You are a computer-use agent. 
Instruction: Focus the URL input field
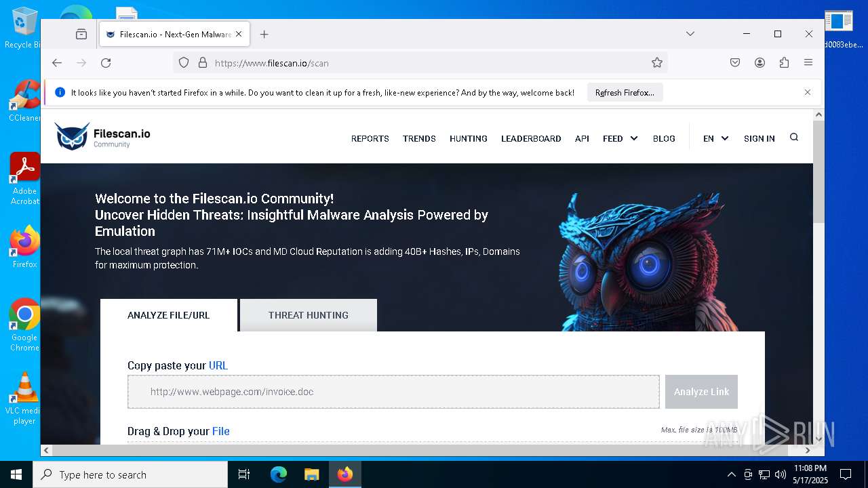coord(393,392)
